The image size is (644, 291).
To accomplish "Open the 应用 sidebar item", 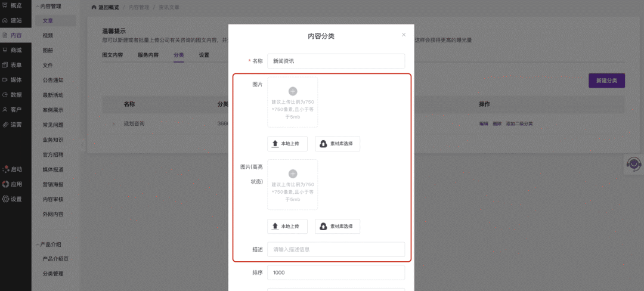I will tap(13, 184).
